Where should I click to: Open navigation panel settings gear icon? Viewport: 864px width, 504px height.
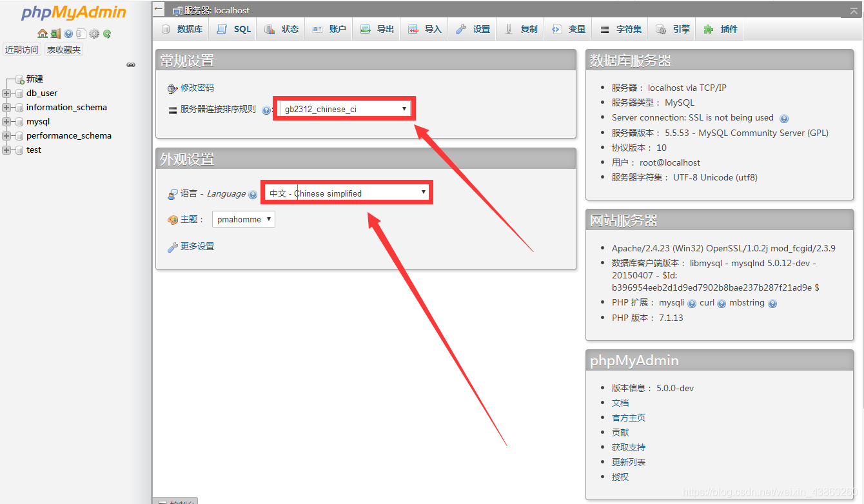pos(94,34)
